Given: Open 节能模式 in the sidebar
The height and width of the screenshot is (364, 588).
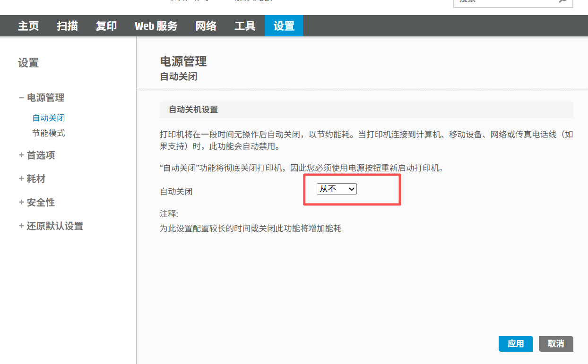Looking at the screenshot, I should 49,133.
